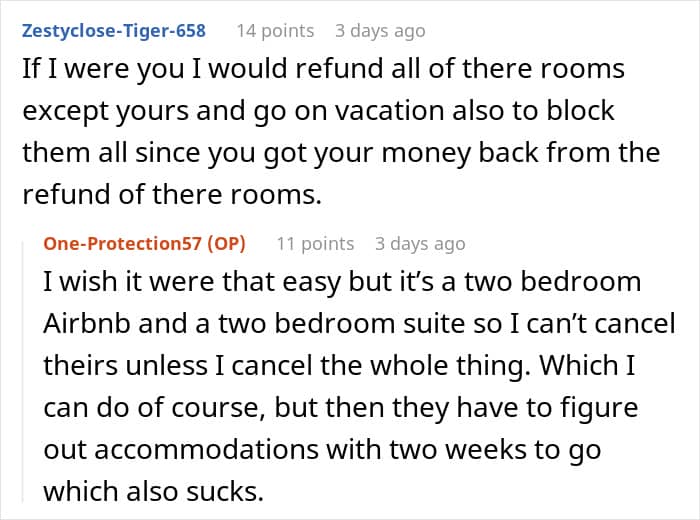Click the text 'refund of there rooms.'

pos(172,195)
